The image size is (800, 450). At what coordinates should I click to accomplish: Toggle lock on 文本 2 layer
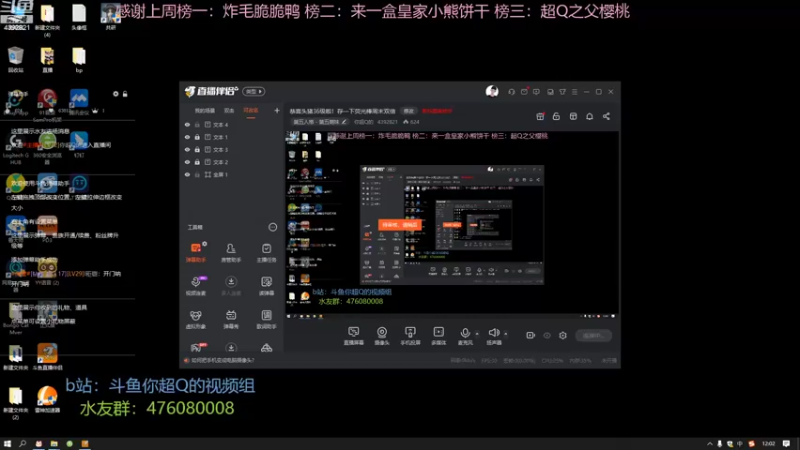pyautogui.click(x=197, y=162)
